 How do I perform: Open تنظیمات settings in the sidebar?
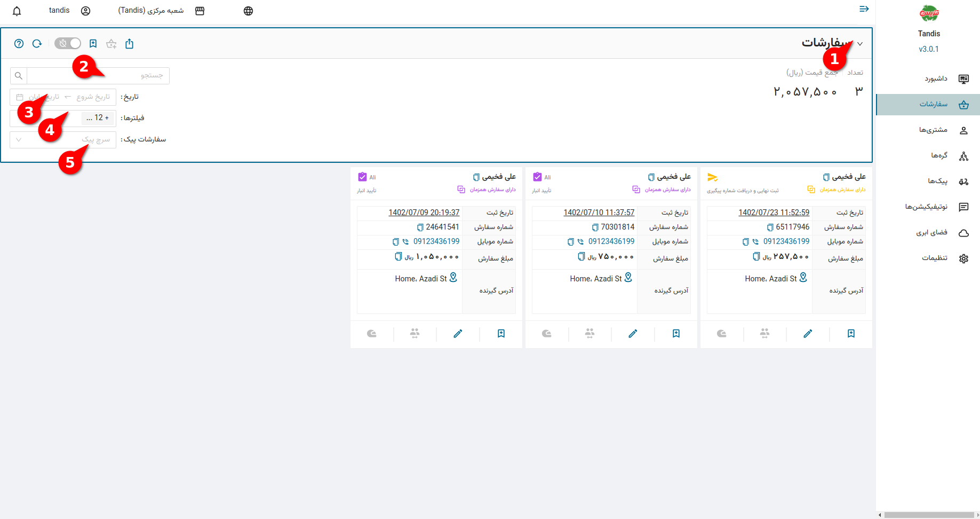[x=935, y=258]
